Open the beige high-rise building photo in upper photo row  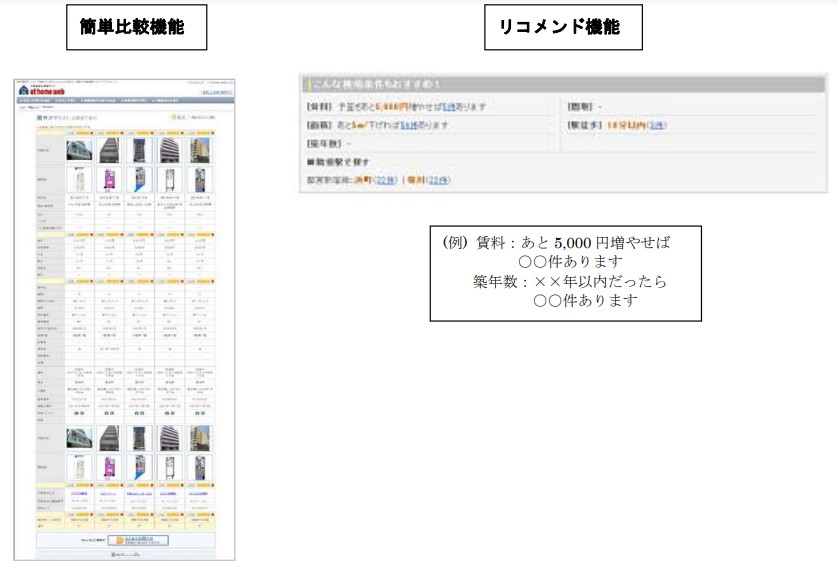(200, 150)
